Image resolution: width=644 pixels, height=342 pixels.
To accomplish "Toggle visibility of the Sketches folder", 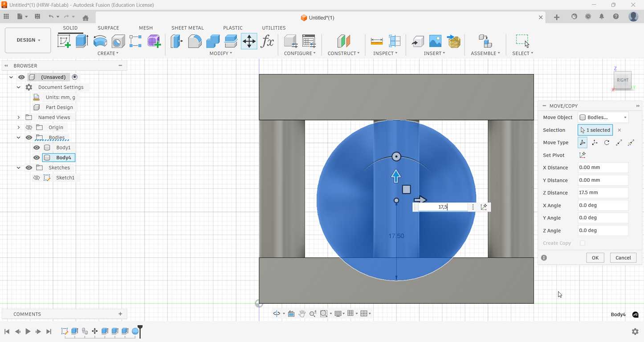I will (x=29, y=168).
